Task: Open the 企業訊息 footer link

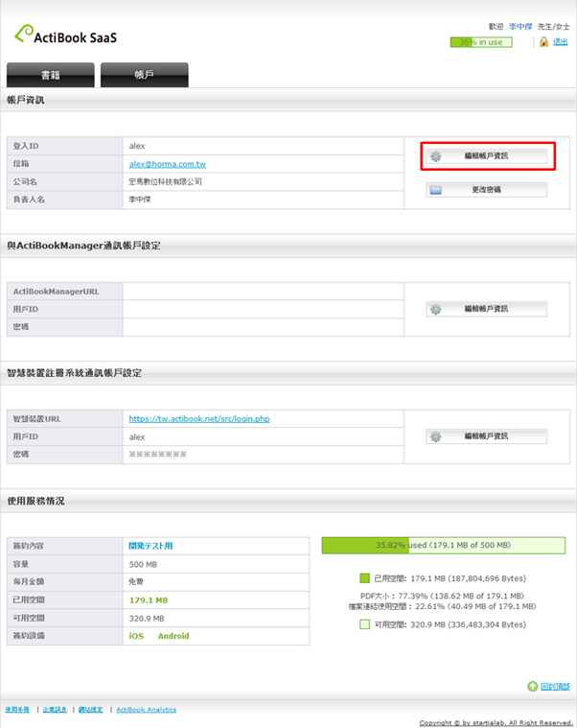Action: pyautogui.click(x=55, y=710)
